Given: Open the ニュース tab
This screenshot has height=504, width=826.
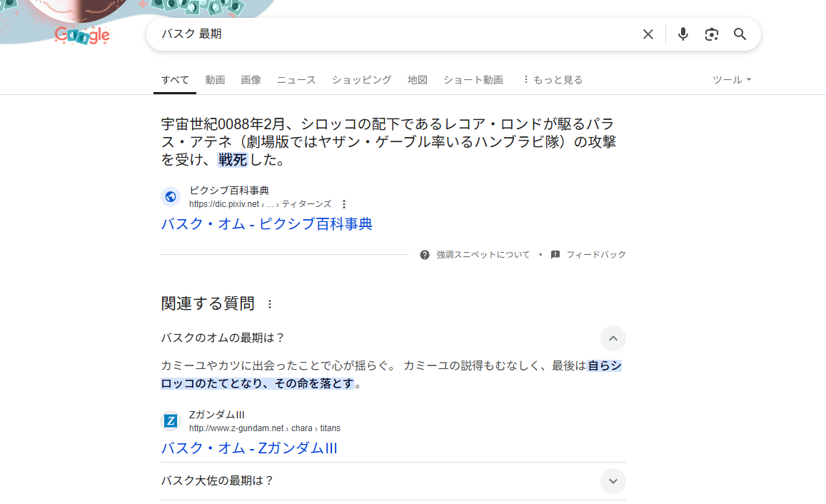Looking at the screenshot, I should pyautogui.click(x=296, y=79).
